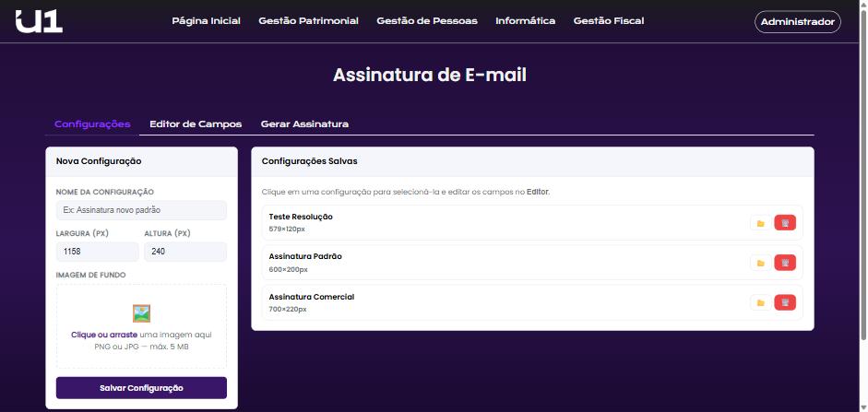This screenshot has width=868, height=412.
Task: Open Gestão Patrimonial menu
Action: coord(308,21)
